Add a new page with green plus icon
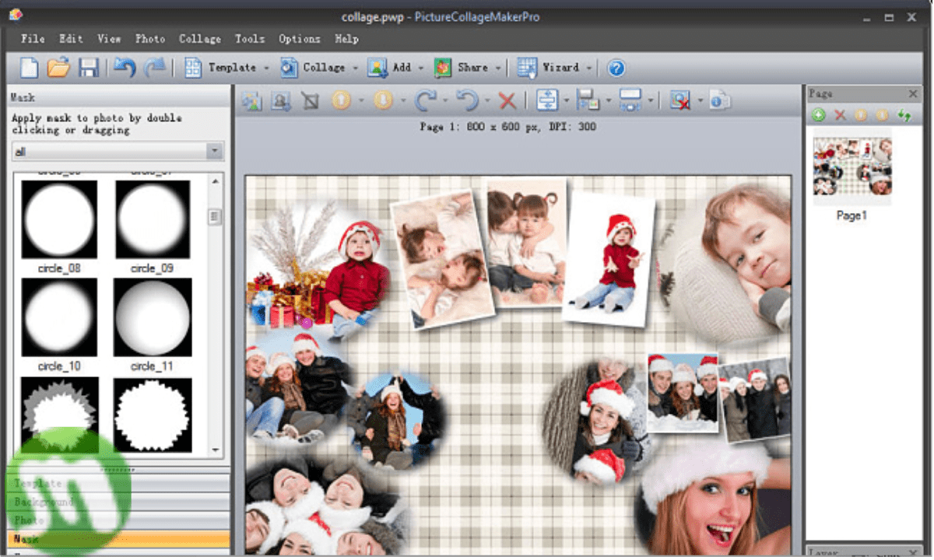Image resolution: width=934 pixels, height=560 pixels. (820, 114)
